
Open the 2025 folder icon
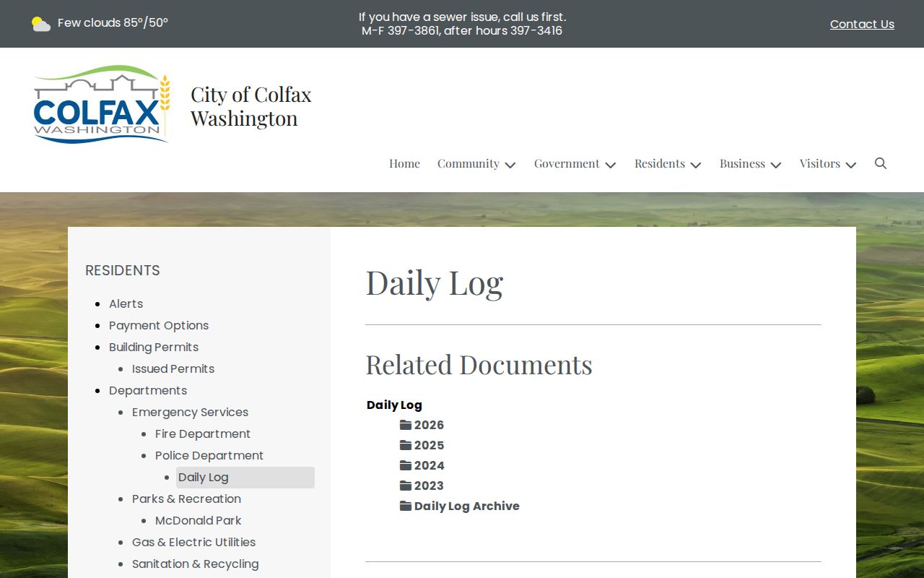[406, 445]
